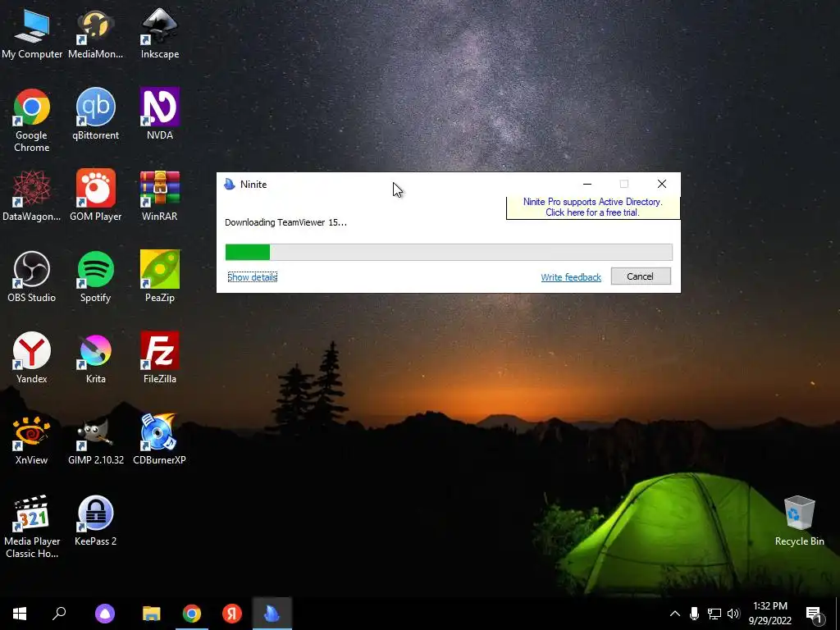
Task: Open Chrome from the taskbar
Action: point(192,614)
